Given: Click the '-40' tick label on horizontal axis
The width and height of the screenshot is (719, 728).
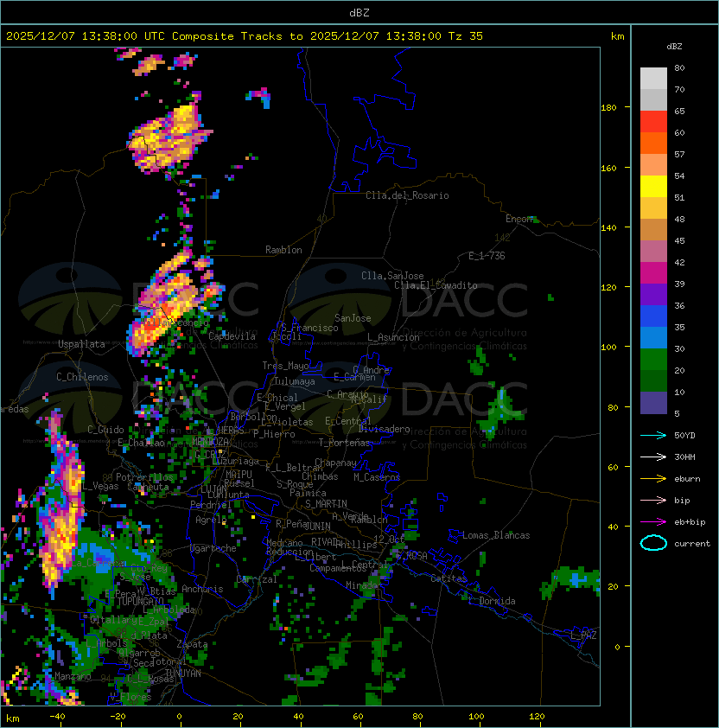Looking at the screenshot, I should coord(57,717).
